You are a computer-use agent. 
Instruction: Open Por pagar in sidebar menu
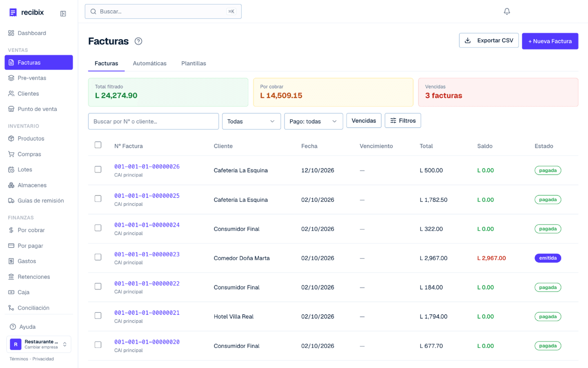[39, 246]
